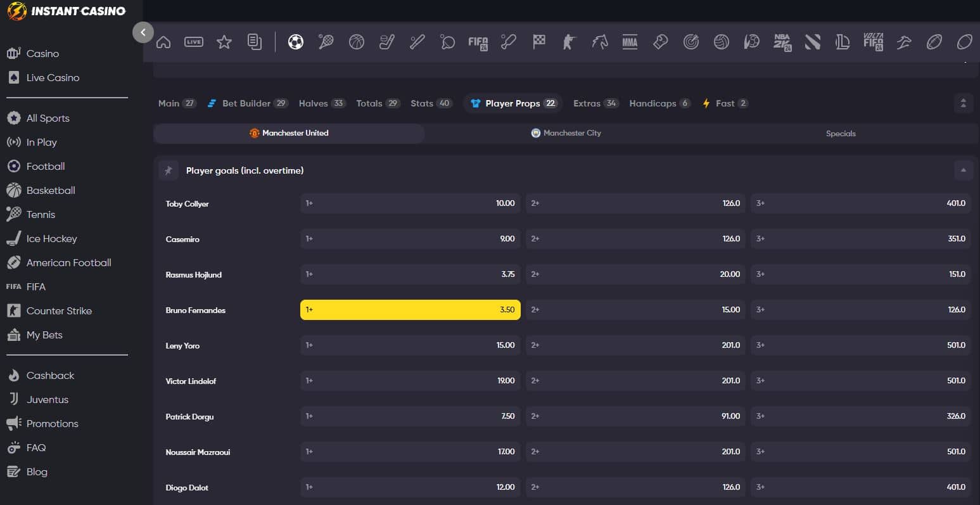
Task: Open Casino in the sidebar
Action: click(42, 54)
